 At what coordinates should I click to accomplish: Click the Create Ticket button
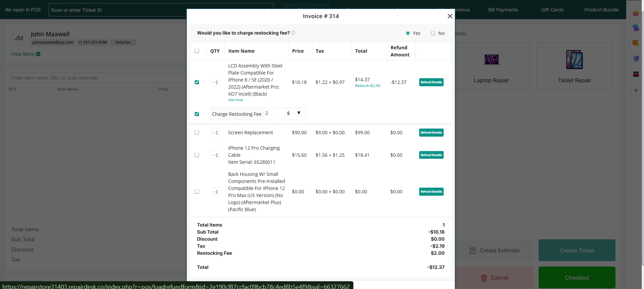tap(577, 250)
